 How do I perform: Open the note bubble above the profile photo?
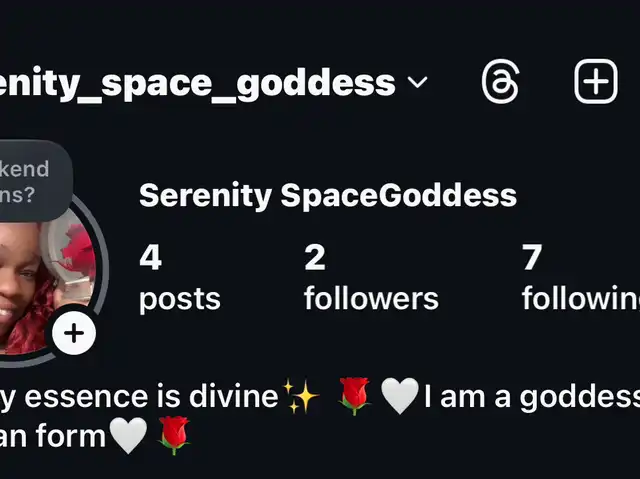point(36,181)
